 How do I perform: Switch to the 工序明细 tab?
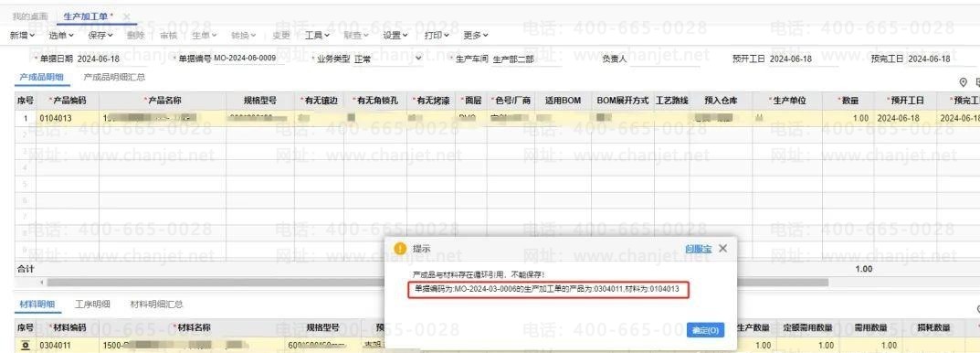point(92,305)
